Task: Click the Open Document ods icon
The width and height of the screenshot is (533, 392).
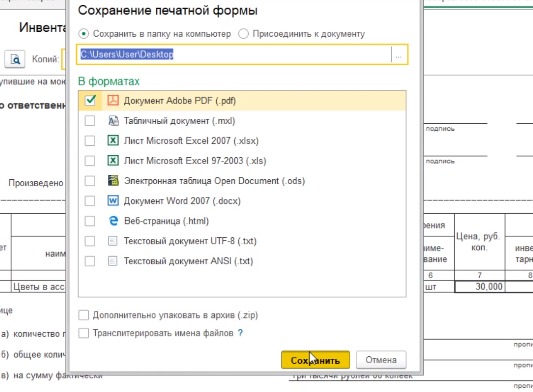Action: pos(113,181)
